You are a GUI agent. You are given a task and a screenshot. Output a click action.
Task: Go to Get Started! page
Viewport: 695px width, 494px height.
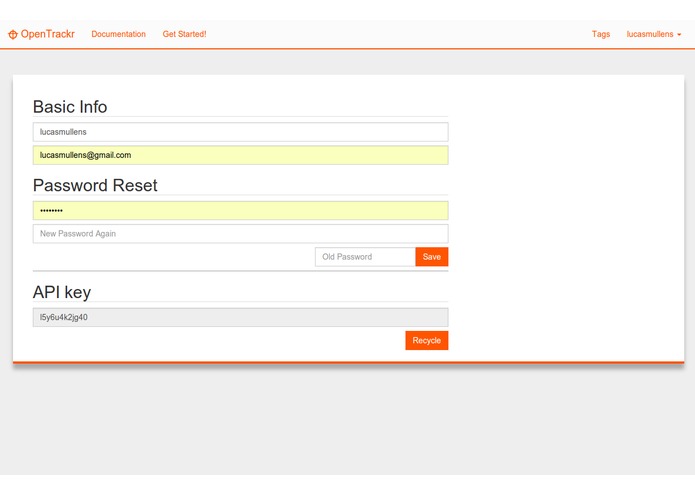184,34
